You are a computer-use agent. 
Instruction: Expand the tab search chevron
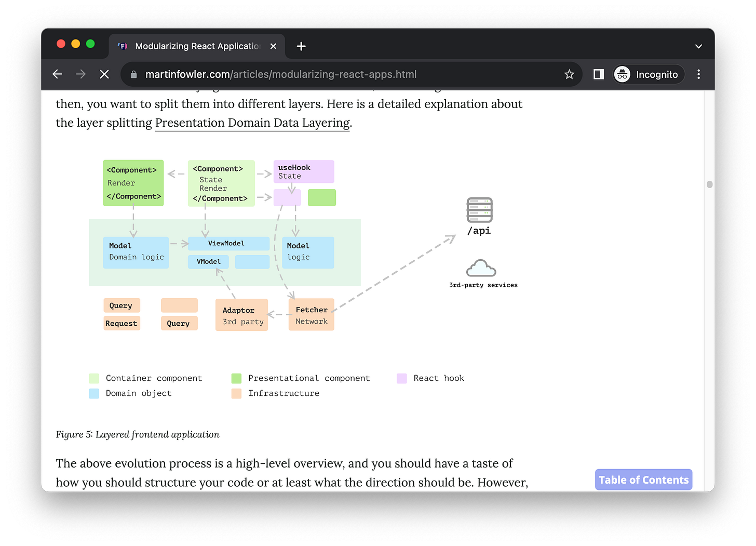tap(699, 46)
